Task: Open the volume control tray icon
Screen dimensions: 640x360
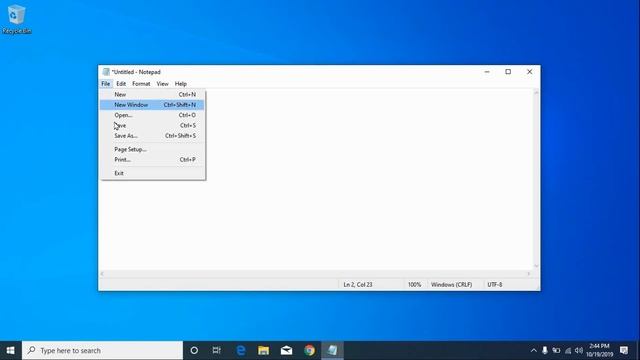Action: pyautogui.click(x=579, y=350)
